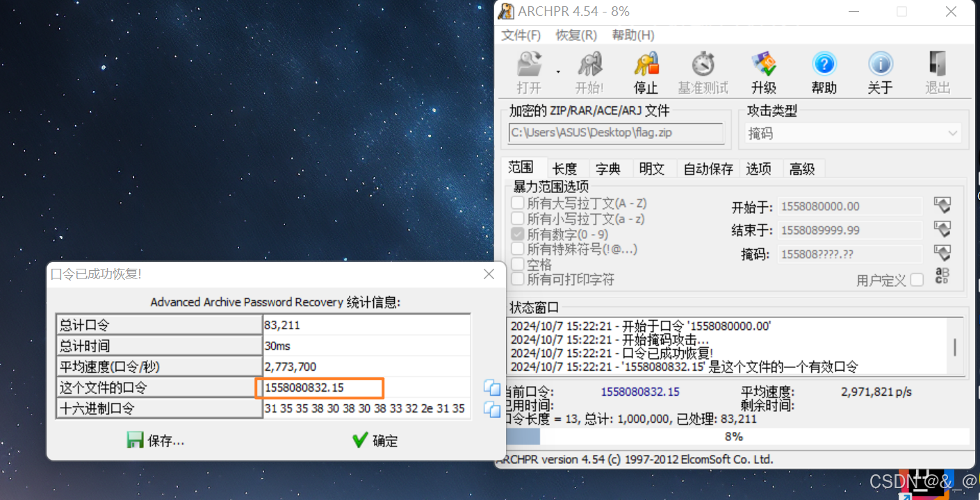980x500 pixels.
Task: Click the ARCHPR title bar app icon
Action: [x=507, y=11]
